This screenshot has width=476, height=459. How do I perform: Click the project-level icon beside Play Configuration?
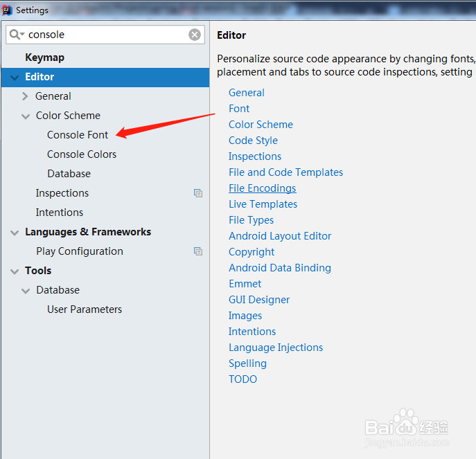pyautogui.click(x=198, y=251)
